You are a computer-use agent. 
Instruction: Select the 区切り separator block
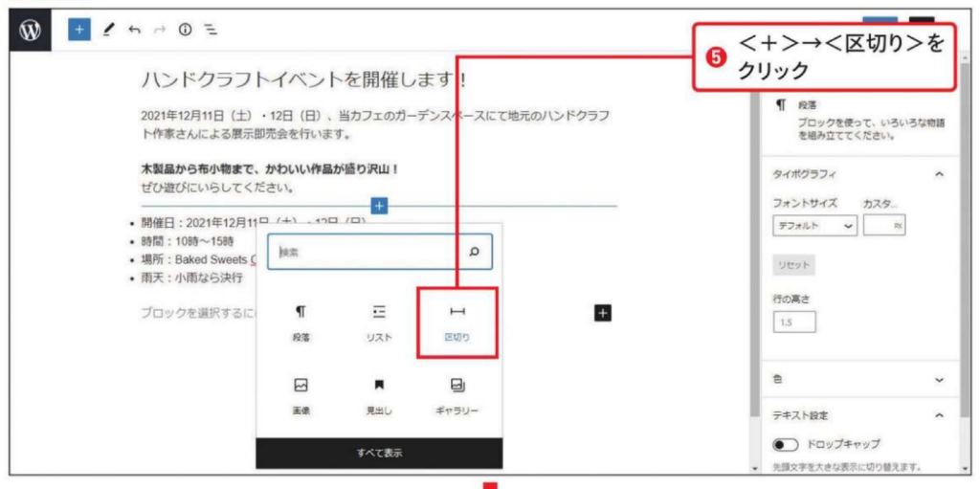click(457, 322)
